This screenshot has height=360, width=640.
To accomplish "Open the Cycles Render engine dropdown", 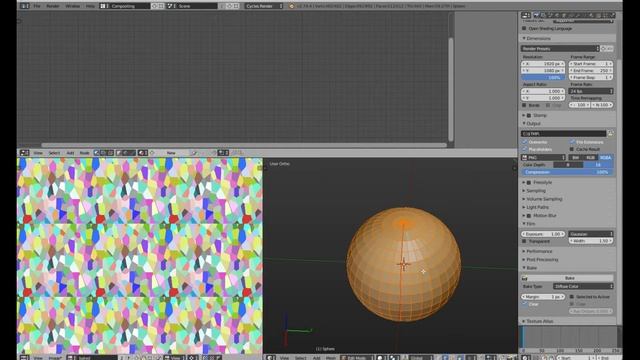I will point(264,6).
